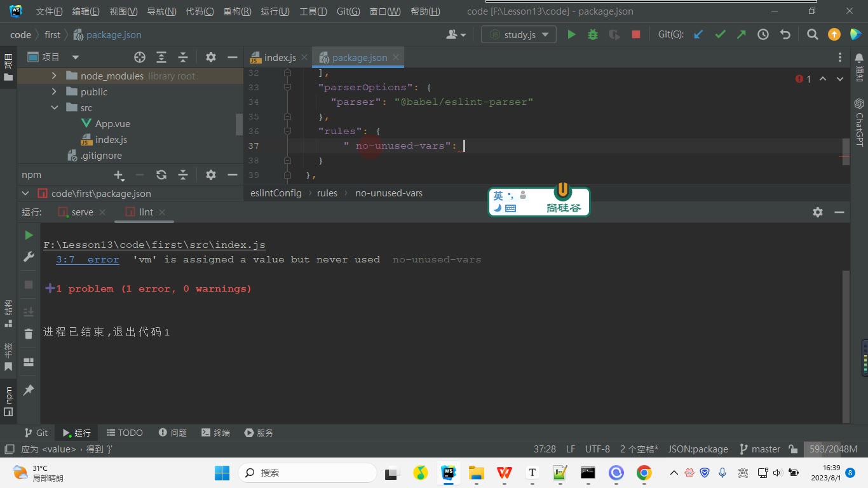Open Search Everywhere magnifier icon
This screenshot has height=488, width=868.
pyautogui.click(x=812, y=34)
